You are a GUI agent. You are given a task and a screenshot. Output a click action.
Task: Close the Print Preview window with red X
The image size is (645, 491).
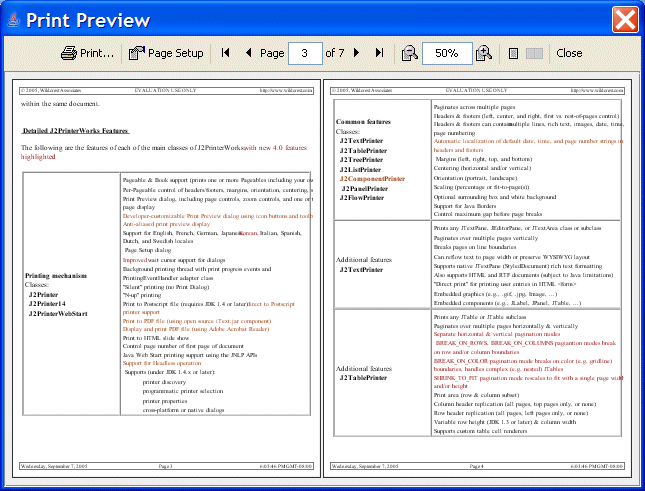tap(625, 19)
